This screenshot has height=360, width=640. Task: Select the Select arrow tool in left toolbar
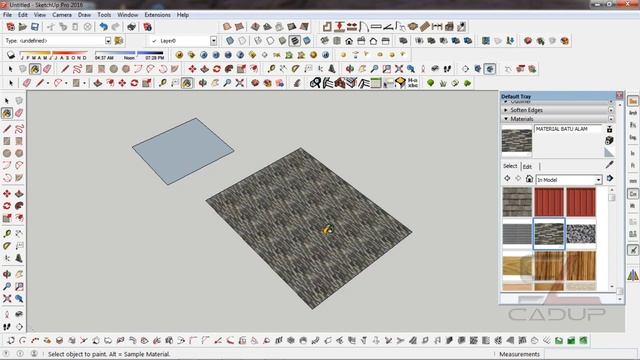[7, 101]
